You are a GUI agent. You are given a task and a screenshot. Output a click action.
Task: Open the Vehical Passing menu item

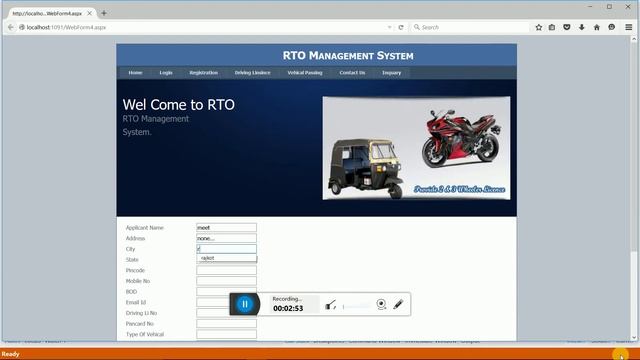point(304,73)
